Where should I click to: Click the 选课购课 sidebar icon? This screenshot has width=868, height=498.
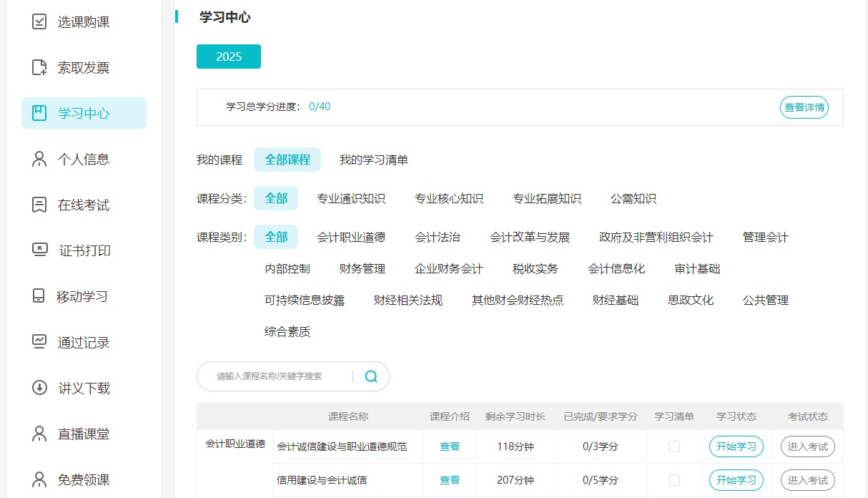[x=39, y=22]
